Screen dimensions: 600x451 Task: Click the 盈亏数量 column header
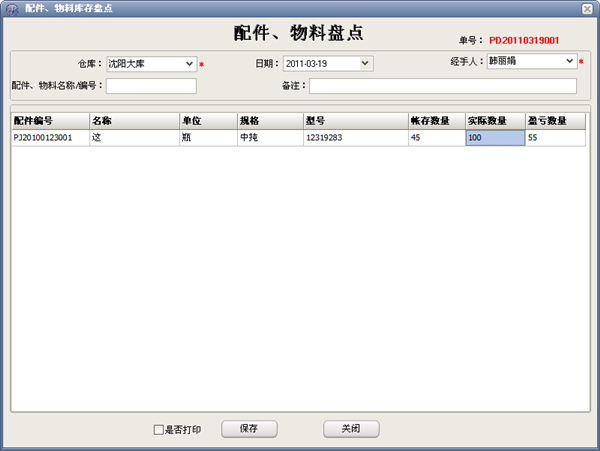point(555,121)
